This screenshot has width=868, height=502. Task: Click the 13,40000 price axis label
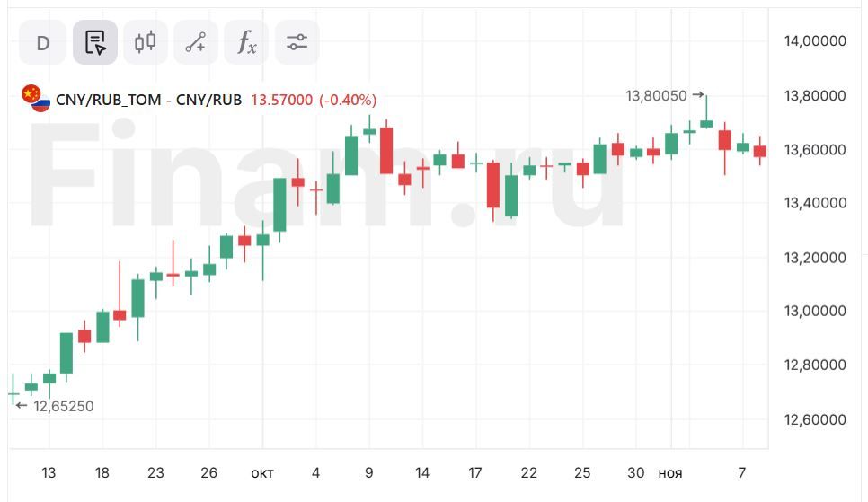[x=815, y=203]
